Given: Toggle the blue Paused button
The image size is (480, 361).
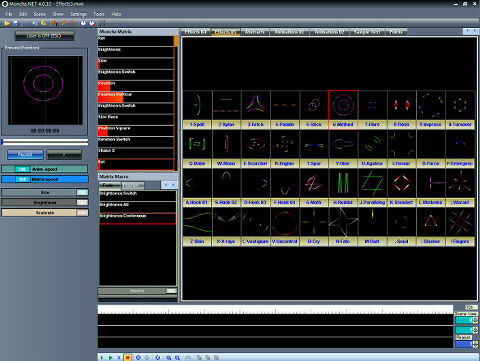Looking at the screenshot, I should pos(25,154).
